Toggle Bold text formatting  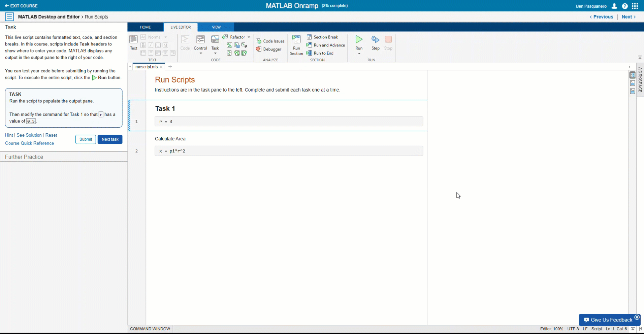pos(143,45)
